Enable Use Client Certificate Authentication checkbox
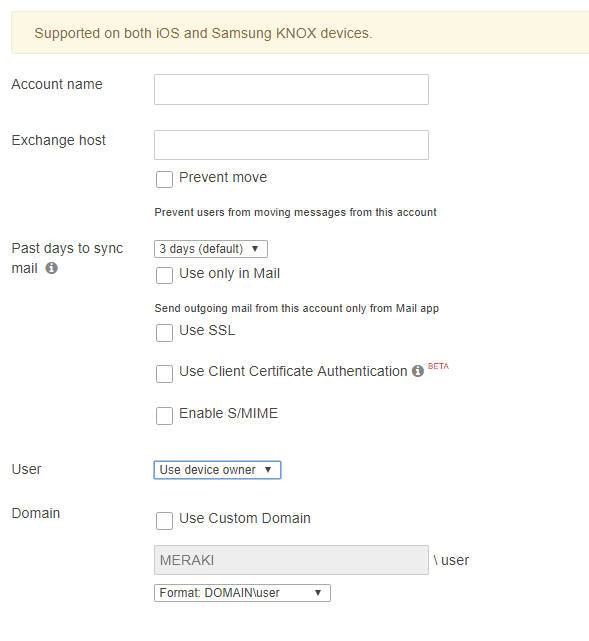The height and width of the screenshot is (641, 589). [164, 374]
